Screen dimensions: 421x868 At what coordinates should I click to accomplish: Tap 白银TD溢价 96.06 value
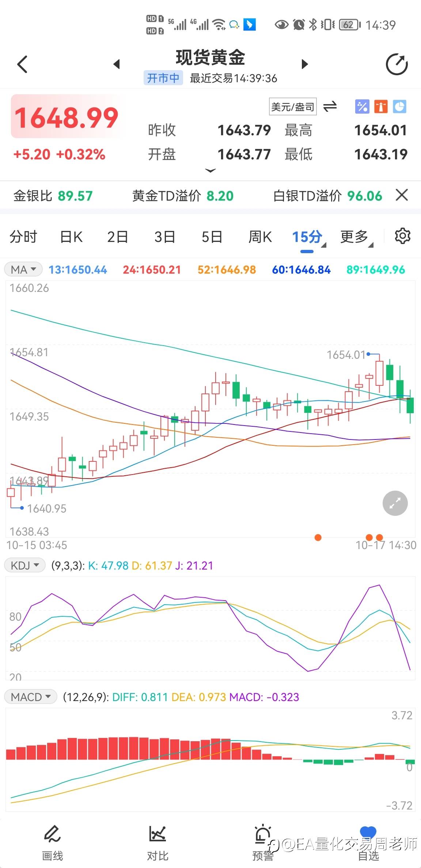pos(328,196)
